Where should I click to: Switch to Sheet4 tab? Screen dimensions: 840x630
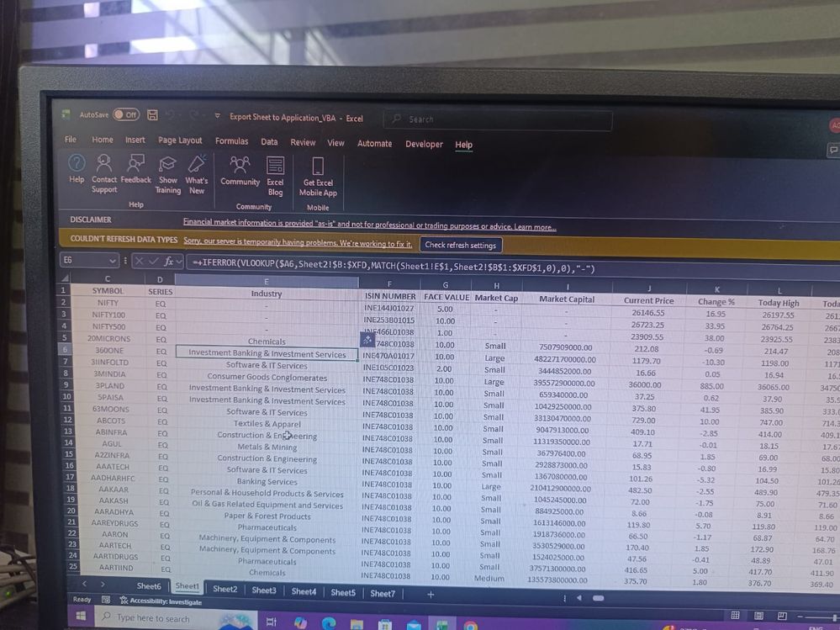tap(304, 591)
